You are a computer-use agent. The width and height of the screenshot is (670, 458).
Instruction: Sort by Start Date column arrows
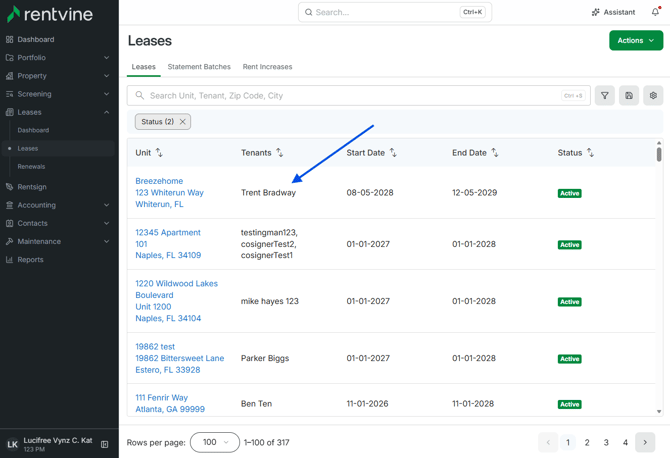[393, 153]
